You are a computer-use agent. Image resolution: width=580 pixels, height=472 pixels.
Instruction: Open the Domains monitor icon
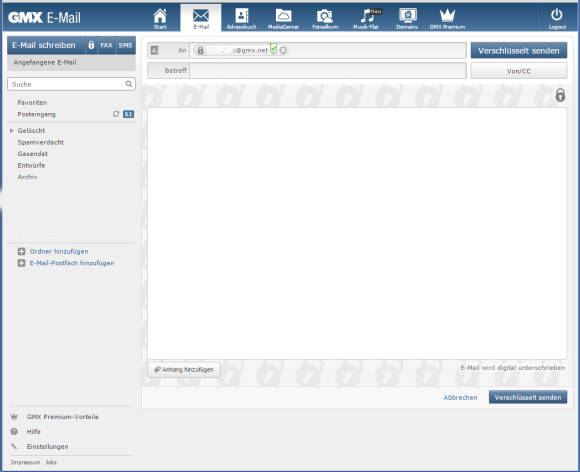coord(407,16)
